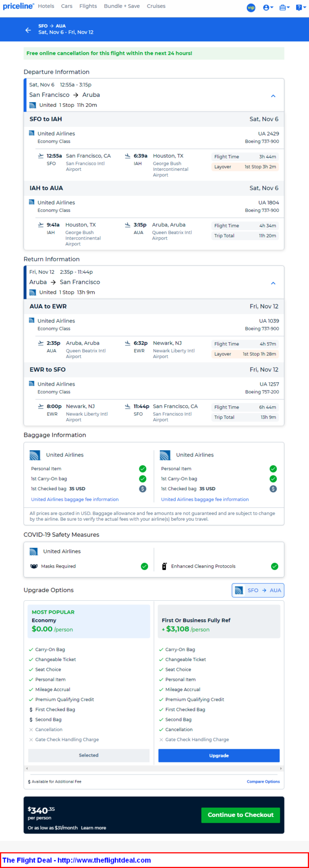
Task: Click landing icon next to 3:15p arrival
Action: 128,225
